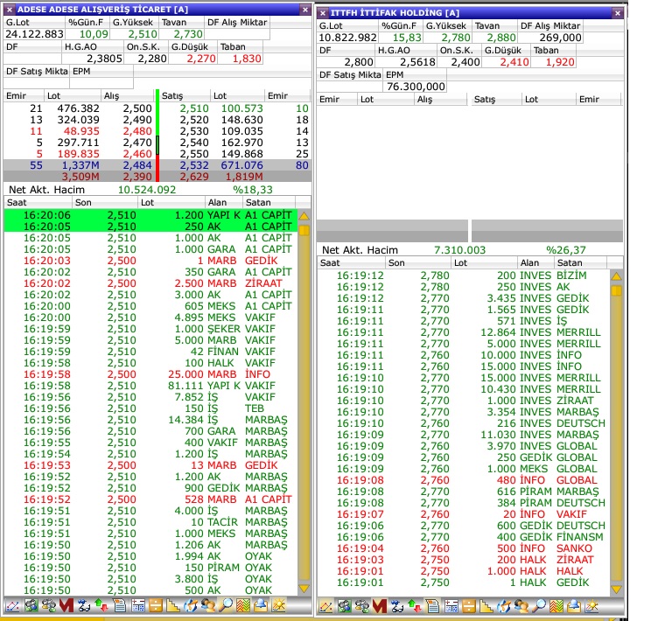Screen dimensions: 672x621
Task: Click green-background people icon in ADESE toolbar
Action: tap(31, 605)
